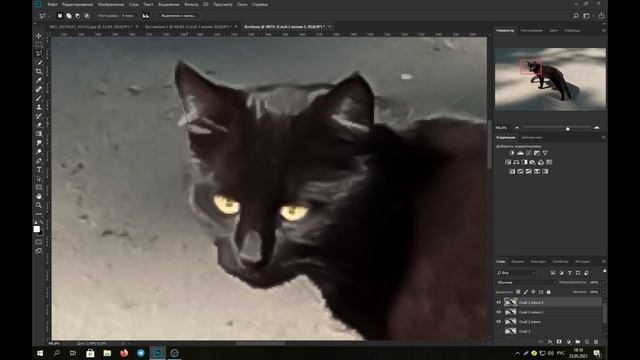Add a Curves adjustment
640x360 pixels.
tap(529, 153)
